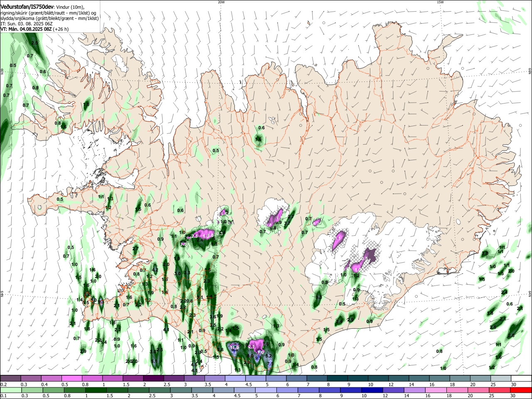Click the 0.4 label in the upper legend
The image size is (532, 399).
(45, 384)
